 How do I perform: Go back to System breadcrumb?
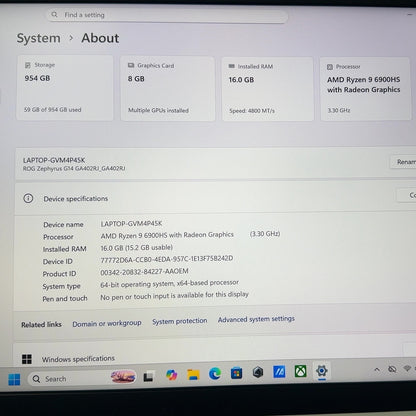39,38
